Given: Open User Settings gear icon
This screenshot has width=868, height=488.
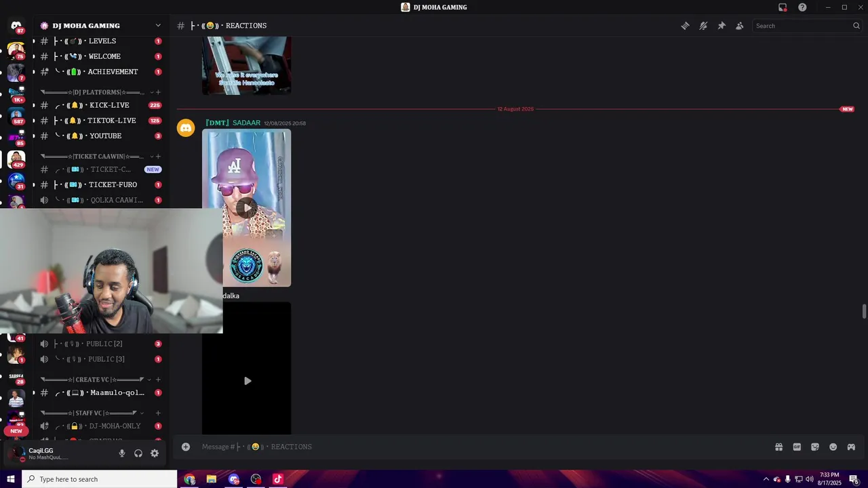Looking at the screenshot, I should click(x=155, y=453).
